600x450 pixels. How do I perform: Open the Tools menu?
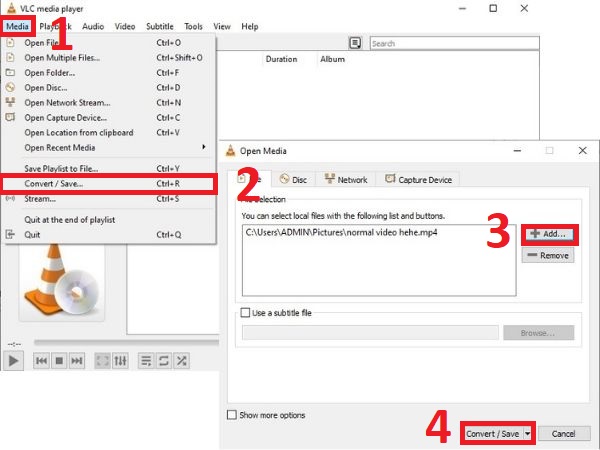pos(193,26)
